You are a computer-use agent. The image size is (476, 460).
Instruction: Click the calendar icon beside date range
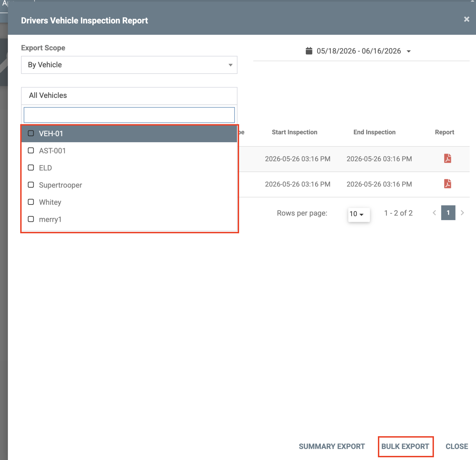coord(309,51)
